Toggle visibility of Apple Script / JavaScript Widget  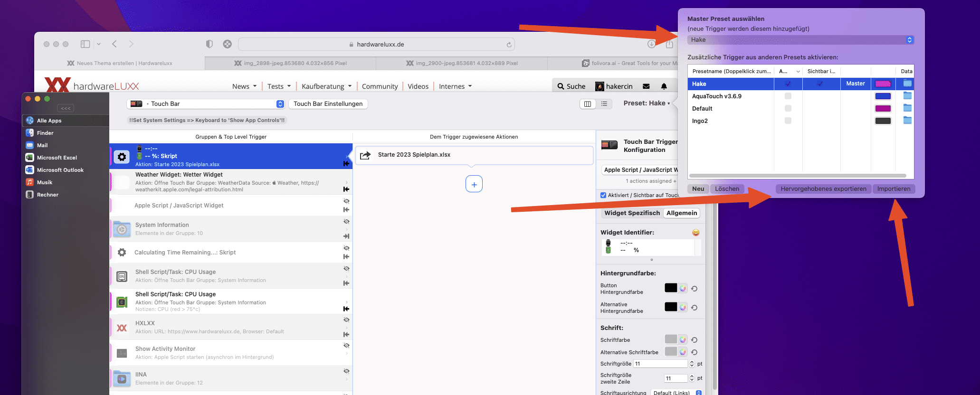(346, 201)
